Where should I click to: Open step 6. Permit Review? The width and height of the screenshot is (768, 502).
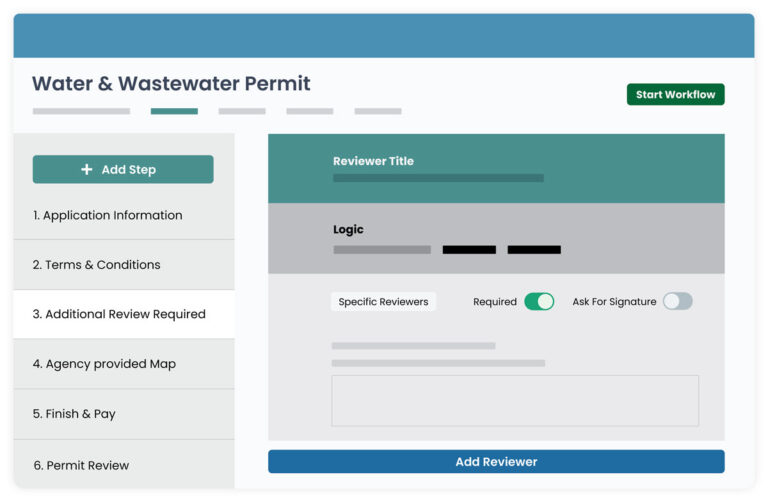[x=124, y=465]
